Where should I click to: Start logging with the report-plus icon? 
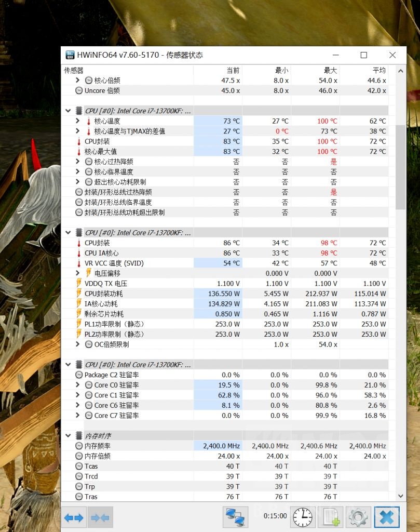coord(331,517)
